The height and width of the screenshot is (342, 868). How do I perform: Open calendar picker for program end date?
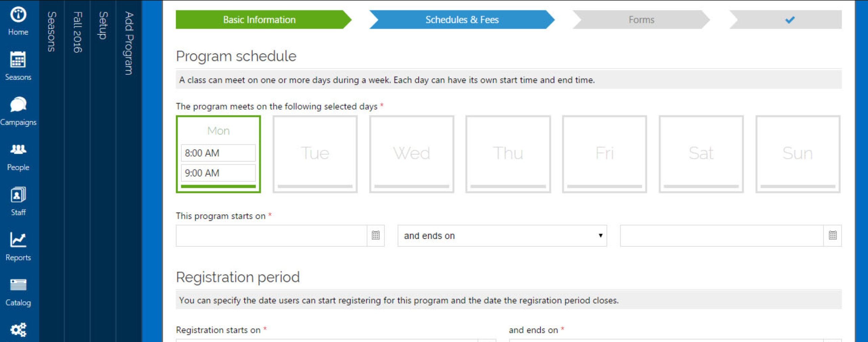coord(832,236)
